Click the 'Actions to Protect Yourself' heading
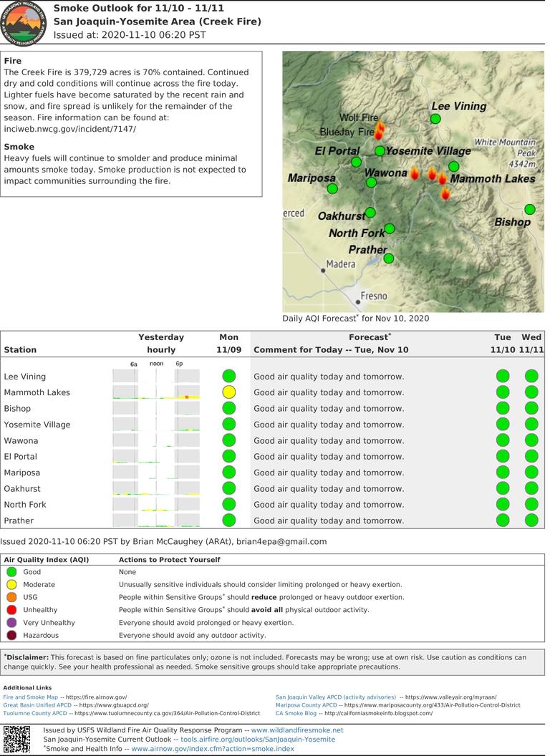 tap(170, 560)
